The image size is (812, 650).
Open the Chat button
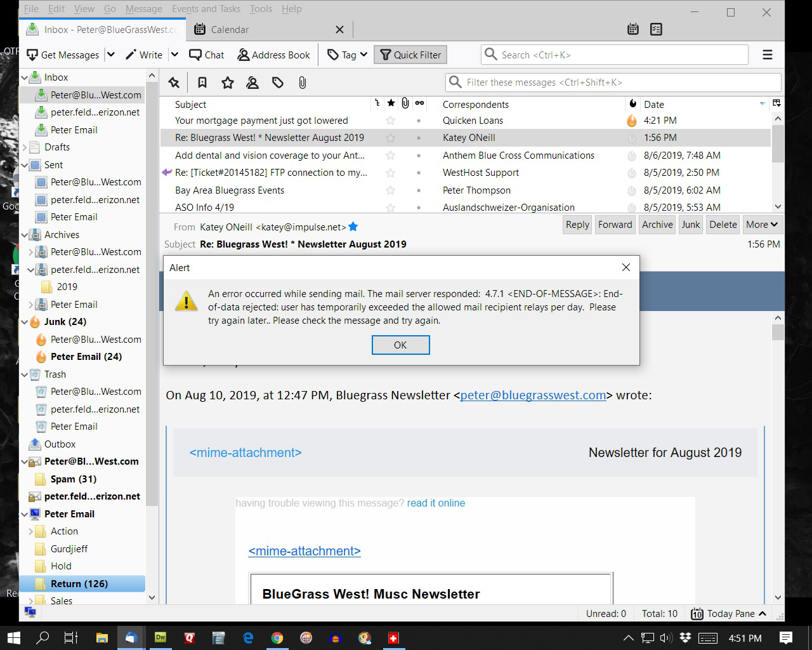(x=207, y=55)
